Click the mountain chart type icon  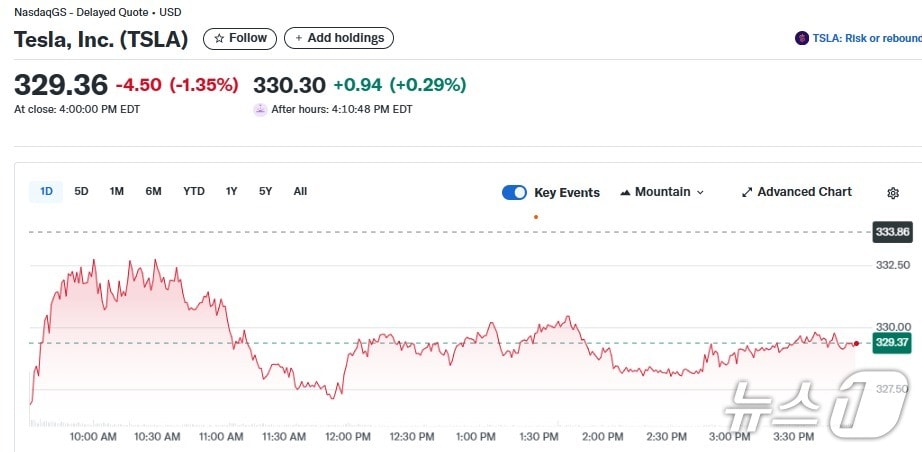click(626, 192)
